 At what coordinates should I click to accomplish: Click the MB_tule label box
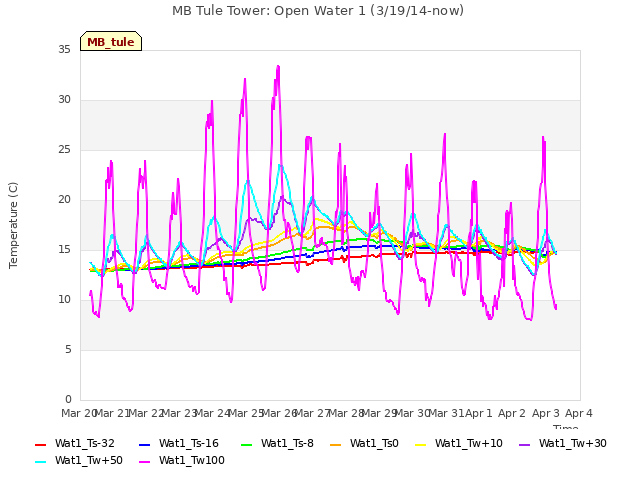pyautogui.click(x=111, y=41)
